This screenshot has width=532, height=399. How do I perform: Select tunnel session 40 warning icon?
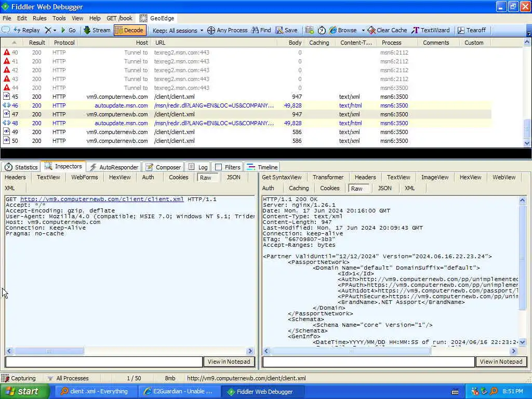(6, 52)
